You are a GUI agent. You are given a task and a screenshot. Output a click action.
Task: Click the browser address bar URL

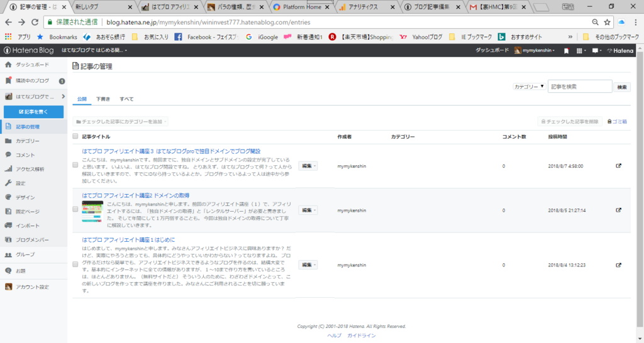pyautogui.click(x=208, y=22)
